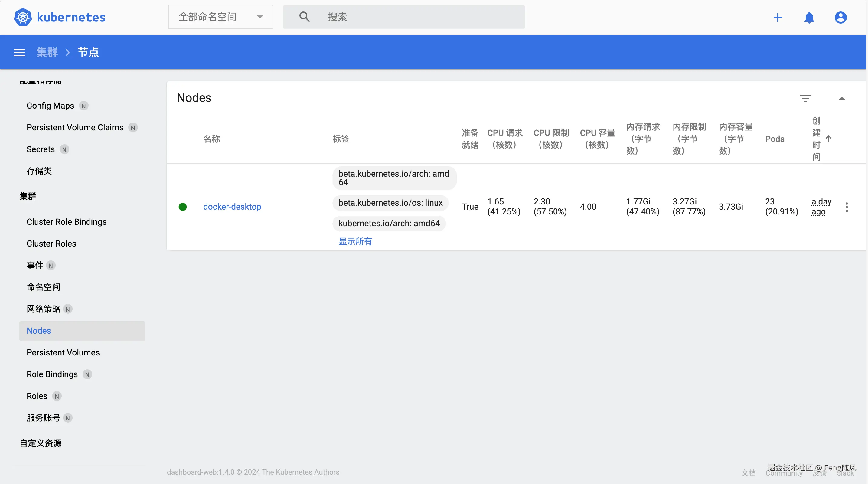Open the namespace selector dropdown
This screenshot has height=484, width=868.
(220, 17)
